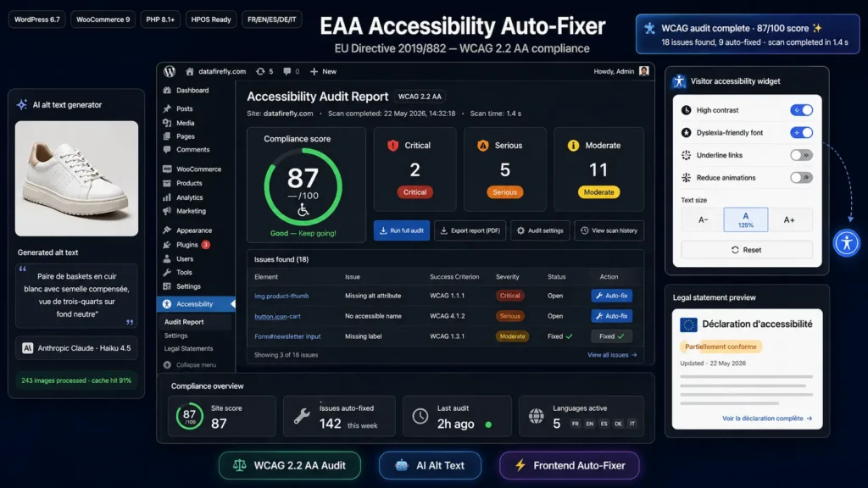
Task: Open the img.product-thumb element link
Action: coord(281,296)
